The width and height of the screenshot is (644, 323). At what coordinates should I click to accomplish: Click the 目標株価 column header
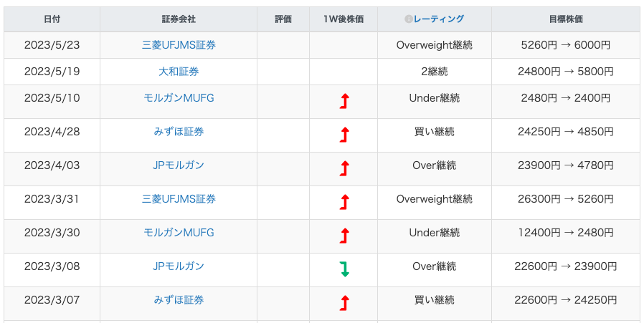pos(565,19)
